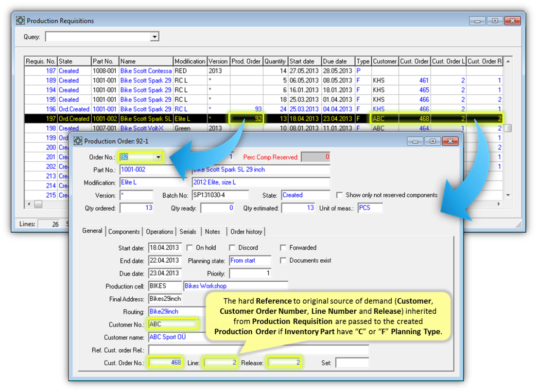Open the Query combo box dropdown
The image size is (537, 392).
click(x=155, y=36)
